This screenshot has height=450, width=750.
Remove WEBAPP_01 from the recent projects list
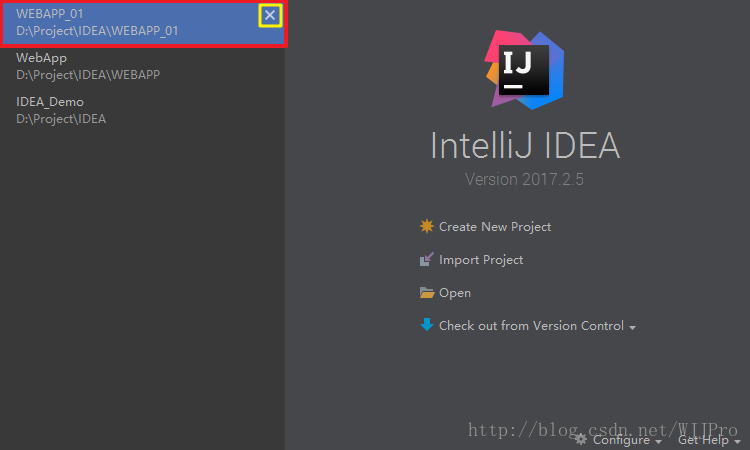270,15
